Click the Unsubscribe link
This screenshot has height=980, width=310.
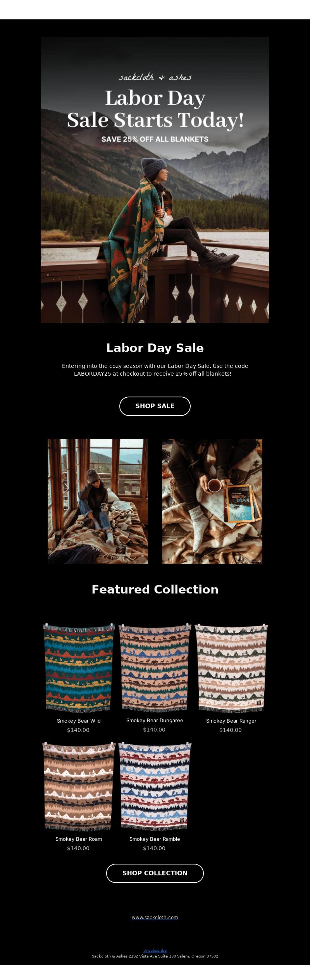point(155,950)
